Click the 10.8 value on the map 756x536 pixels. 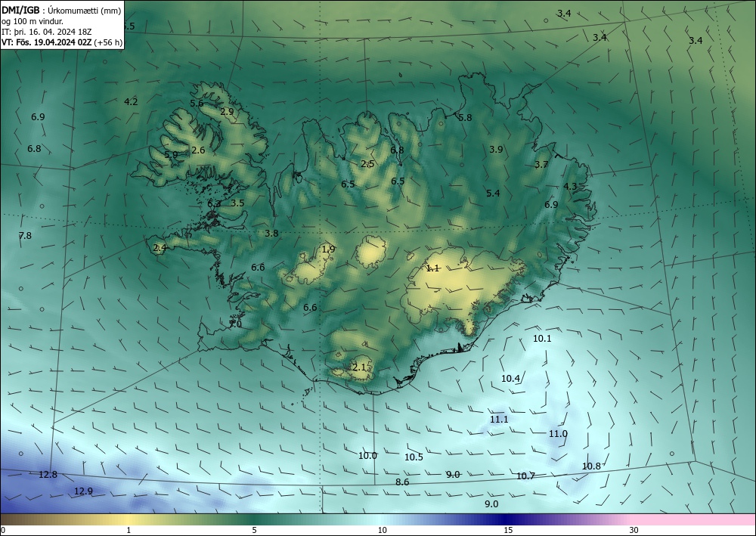[x=591, y=466]
